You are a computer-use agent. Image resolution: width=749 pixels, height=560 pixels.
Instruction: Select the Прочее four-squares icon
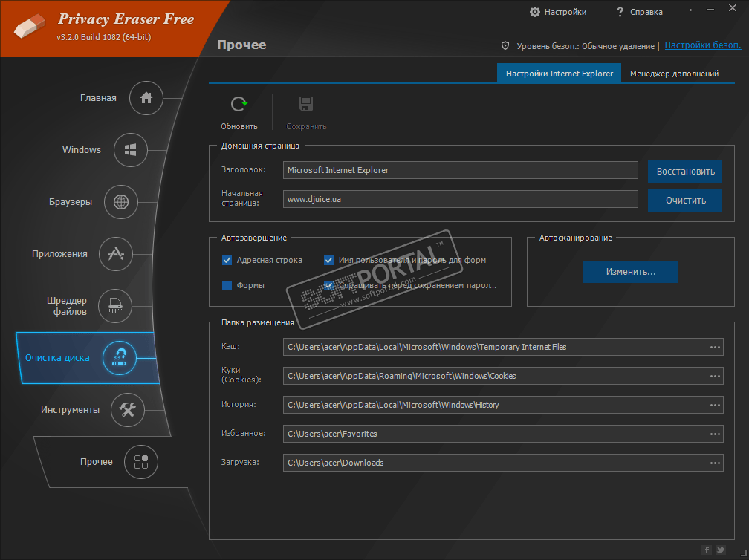[x=141, y=462]
